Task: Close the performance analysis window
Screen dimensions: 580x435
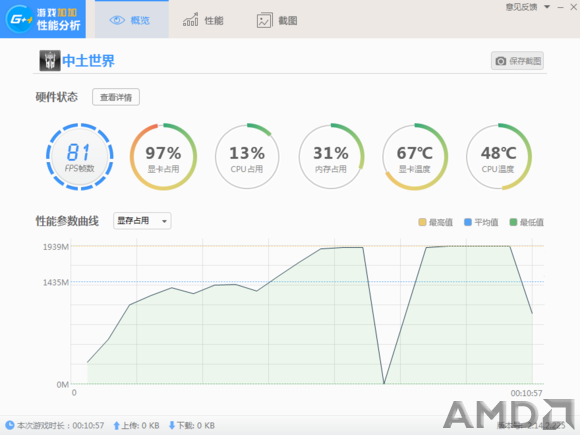Action: click(573, 7)
